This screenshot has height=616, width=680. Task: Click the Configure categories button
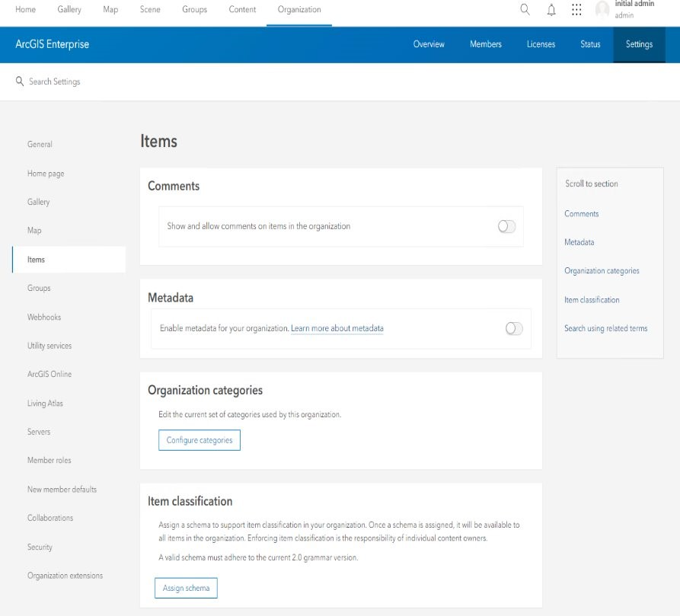[x=199, y=439]
